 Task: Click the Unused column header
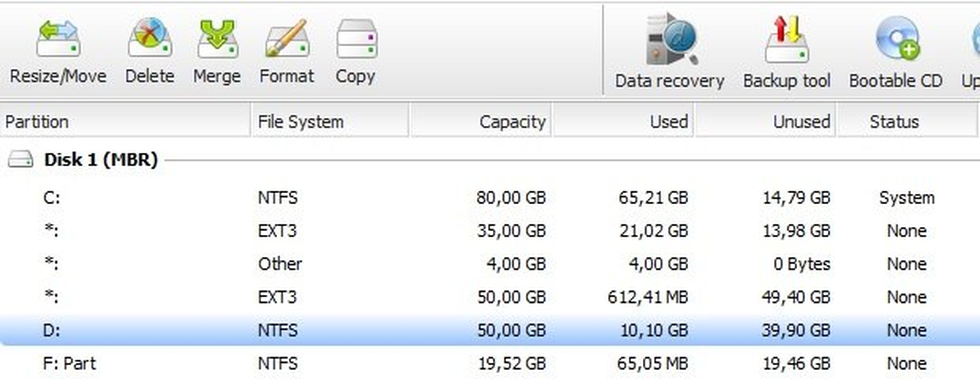tap(765, 122)
